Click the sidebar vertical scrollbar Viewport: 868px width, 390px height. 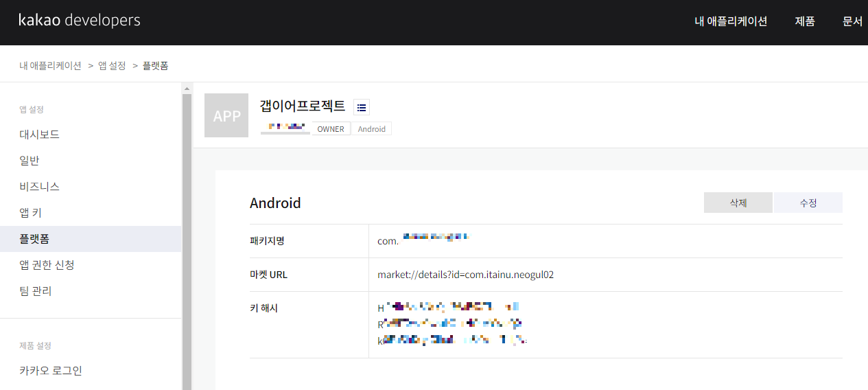(x=187, y=242)
